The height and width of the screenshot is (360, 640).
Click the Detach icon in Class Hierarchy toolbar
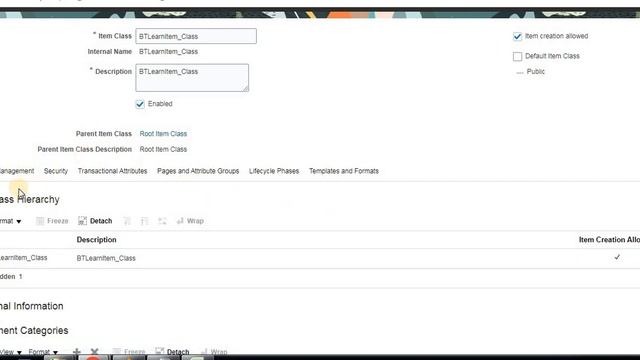coord(82,221)
